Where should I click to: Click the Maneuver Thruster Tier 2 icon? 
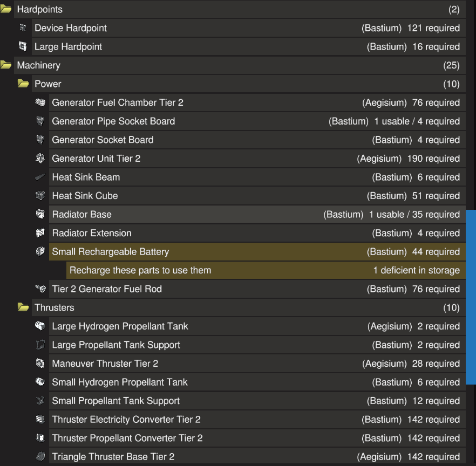(x=40, y=364)
